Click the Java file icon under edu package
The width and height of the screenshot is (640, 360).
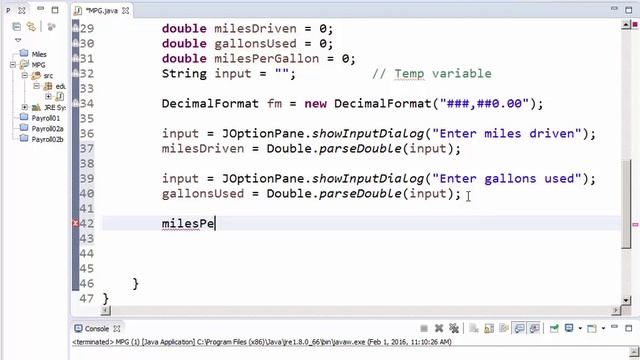pyautogui.click(x=60, y=97)
